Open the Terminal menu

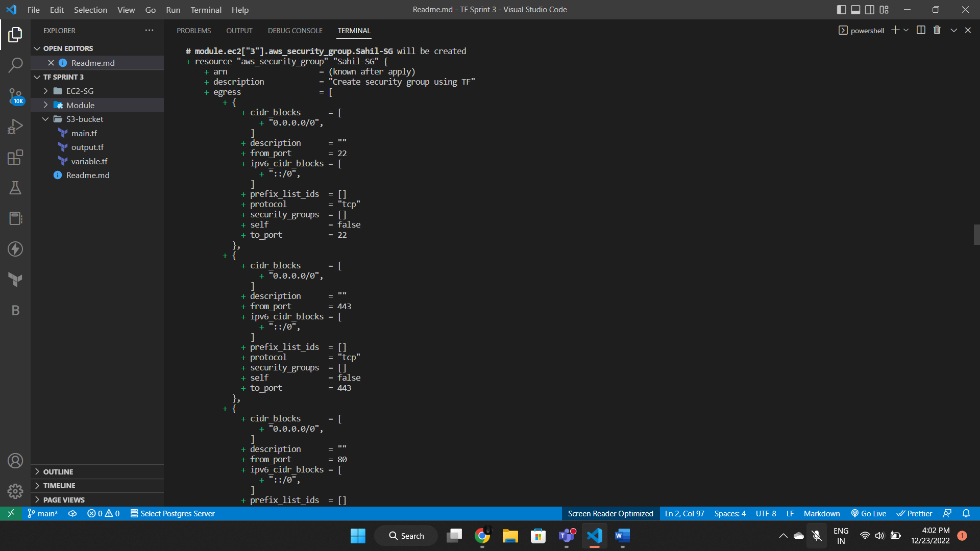206,10
